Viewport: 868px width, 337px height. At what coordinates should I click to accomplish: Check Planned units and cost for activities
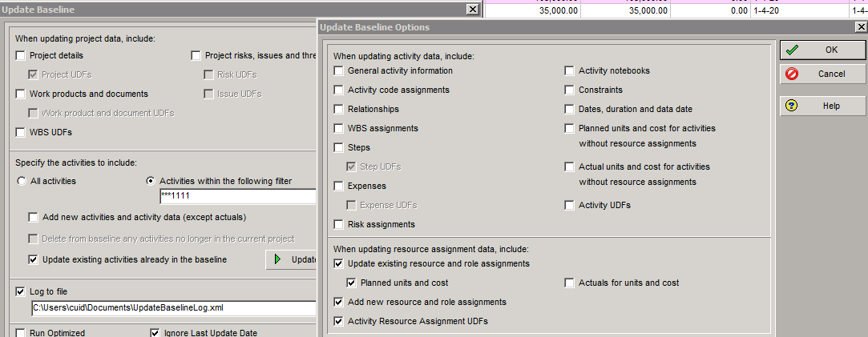coord(569,128)
